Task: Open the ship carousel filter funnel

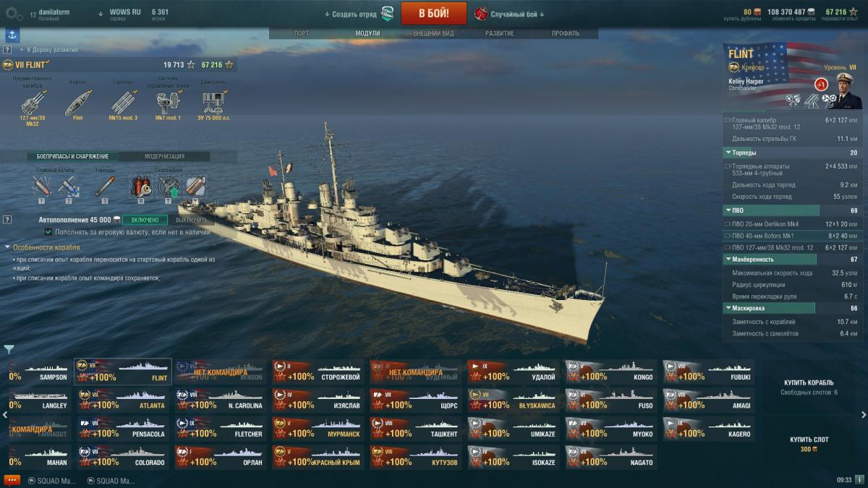Action: [x=9, y=350]
